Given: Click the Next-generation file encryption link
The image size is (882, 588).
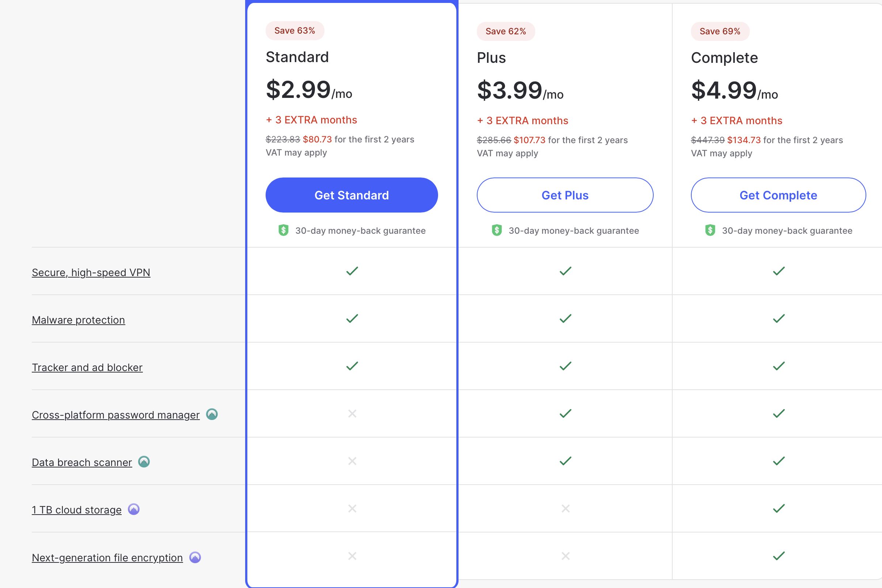Looking at the screenshot, I should 107,558.
